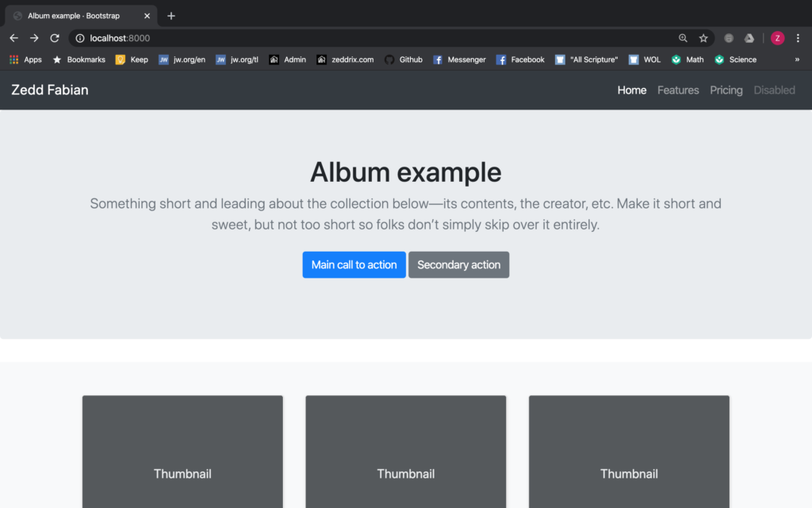Open Features in the navbar
Screen dimensions: 812x508
pyautogui.click(x=678, y=90)
